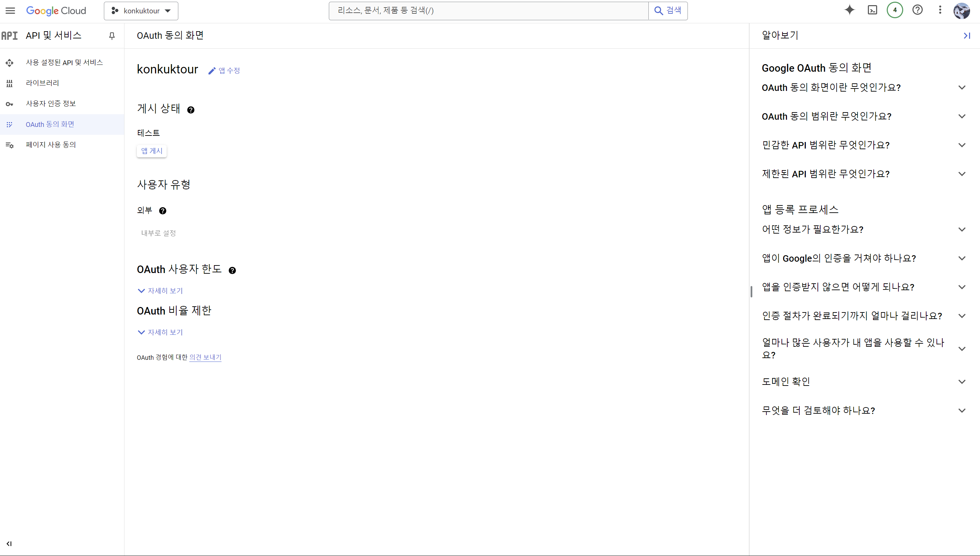Open the konkuktour project selector dropdown
The width and height of the screenshot is (980, 556).
point(141,11)
